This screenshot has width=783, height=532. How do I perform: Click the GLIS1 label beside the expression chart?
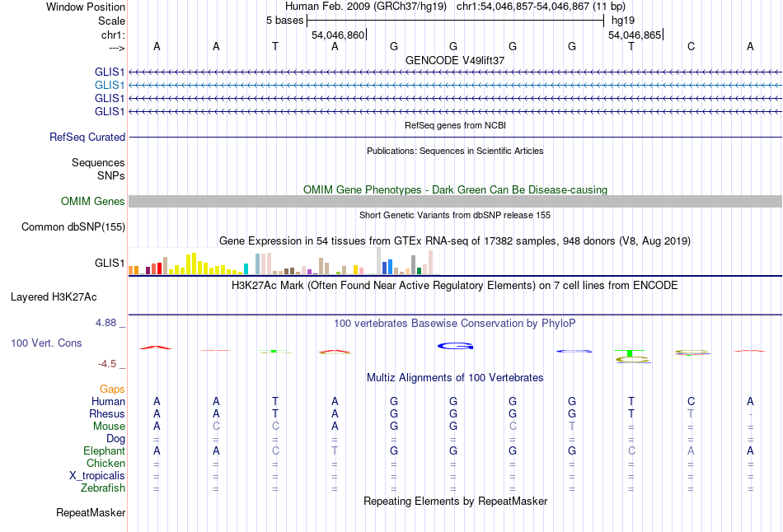[110, 263]
